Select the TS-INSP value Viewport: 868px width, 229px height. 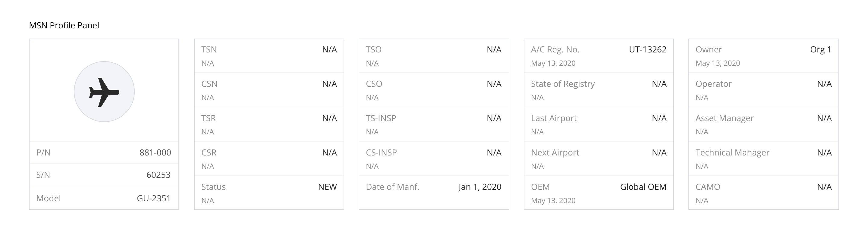pyautogui.click(x=494, y=118)
